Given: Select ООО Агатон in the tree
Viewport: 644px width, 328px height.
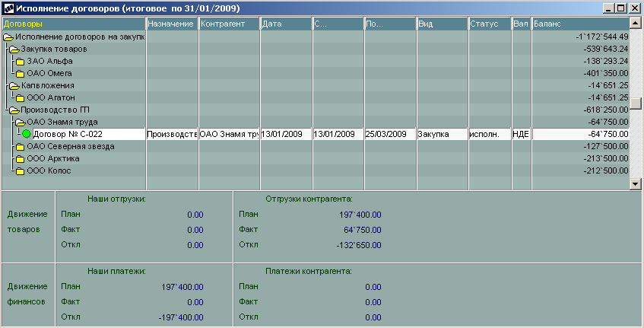Looking at the screenshot, I should [51, 98].
